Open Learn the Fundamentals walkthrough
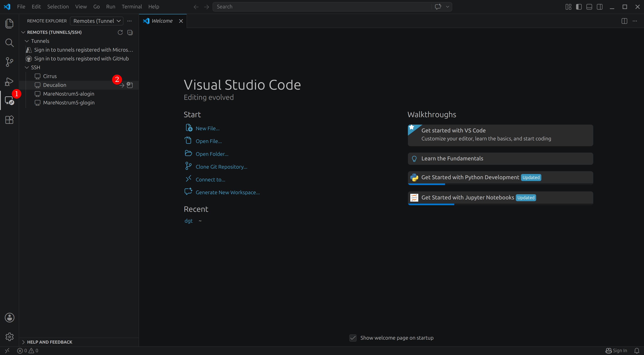The width and height of the screenshot is (644, 355). coord(500,158)
